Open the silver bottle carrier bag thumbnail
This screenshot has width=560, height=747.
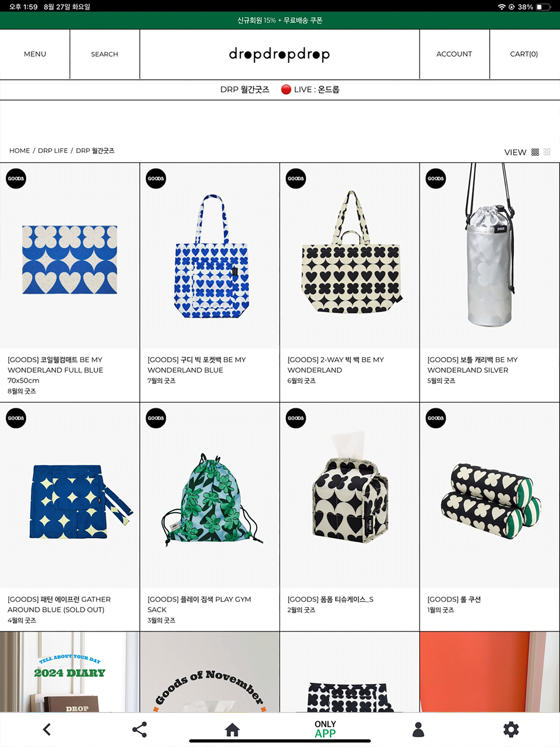click(489, 256)
